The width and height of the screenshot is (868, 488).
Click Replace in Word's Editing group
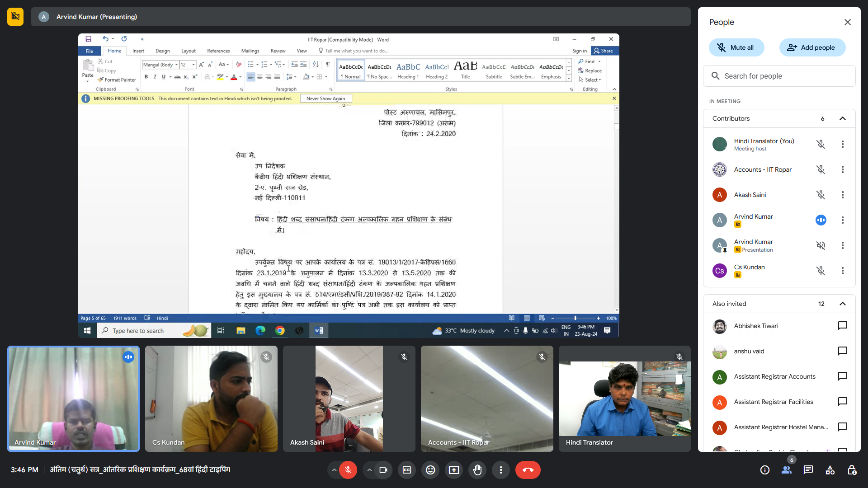pyautogui.click(x=590, y=71)
